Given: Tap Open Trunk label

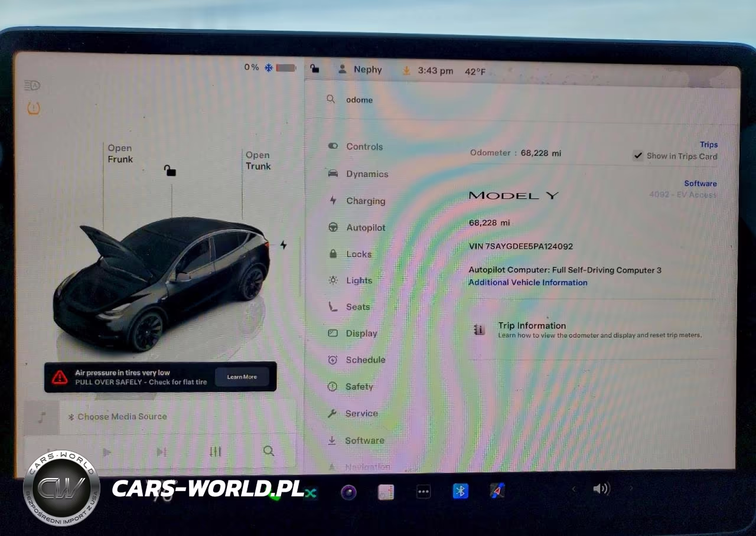Looking at the screenshot, I should [258, 161].
